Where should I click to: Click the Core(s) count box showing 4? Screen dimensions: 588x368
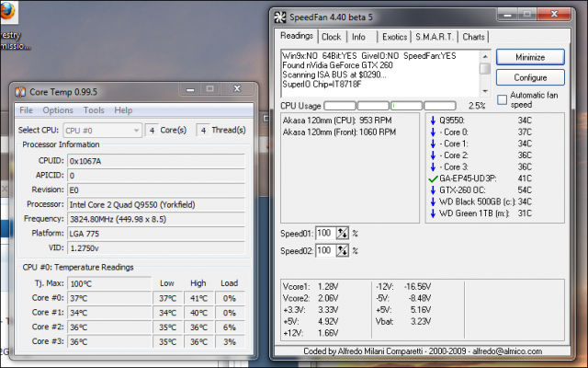(152, 131)
